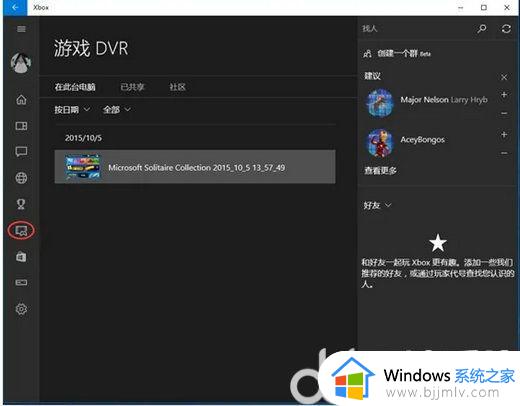Click the search magnifier icon
Image resolution: width=520 pixels, height=406 pixels.
[482, 29]
